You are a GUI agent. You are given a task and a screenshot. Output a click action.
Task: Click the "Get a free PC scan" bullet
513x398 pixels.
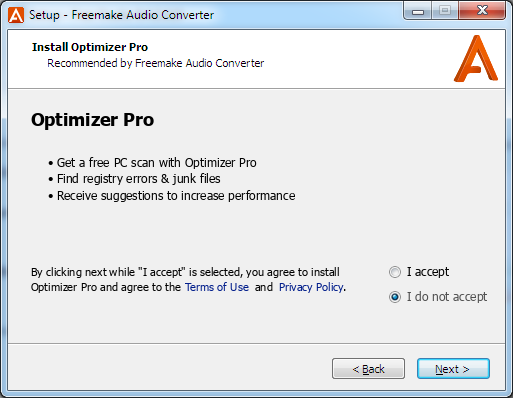pyautogui.click(x=152, y=163)
